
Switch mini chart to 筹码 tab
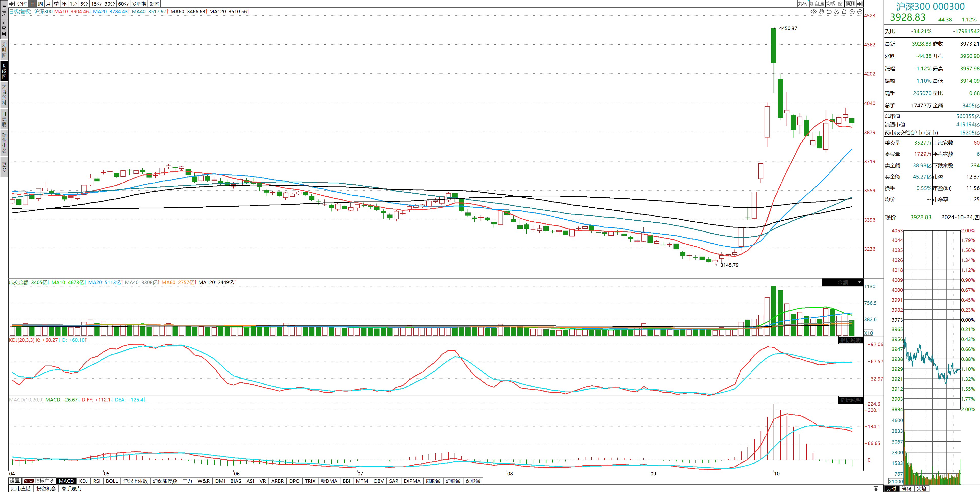pyautogui.click(x=906, y=489)
